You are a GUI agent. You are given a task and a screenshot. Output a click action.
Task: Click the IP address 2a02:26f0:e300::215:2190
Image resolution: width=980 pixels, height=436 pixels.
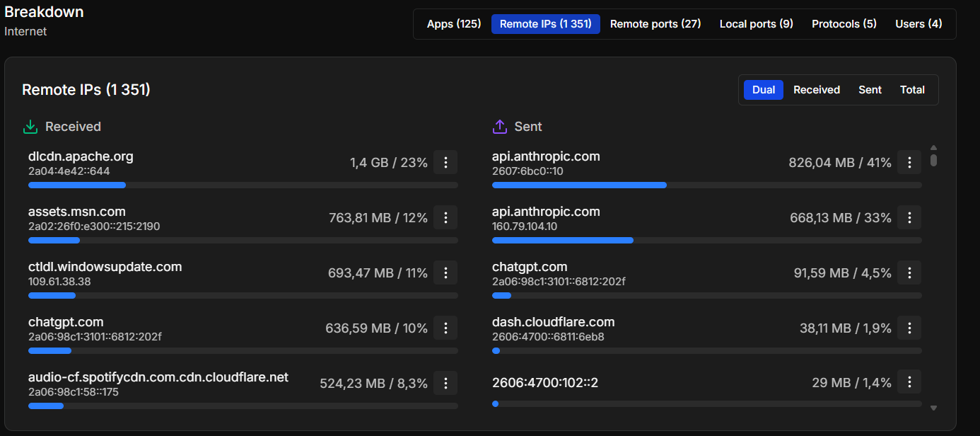point(94,226)
